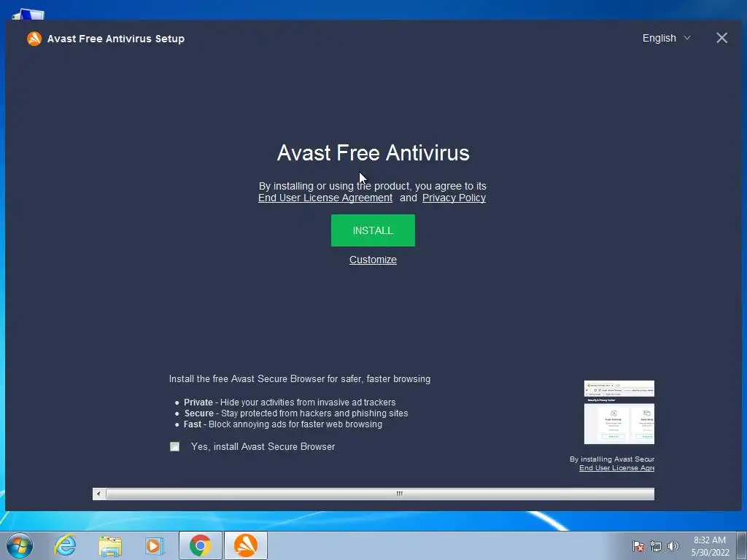Open the Customize link
Image resolution: width=747 pixels, height=560 pixels.
coord(373,260)
